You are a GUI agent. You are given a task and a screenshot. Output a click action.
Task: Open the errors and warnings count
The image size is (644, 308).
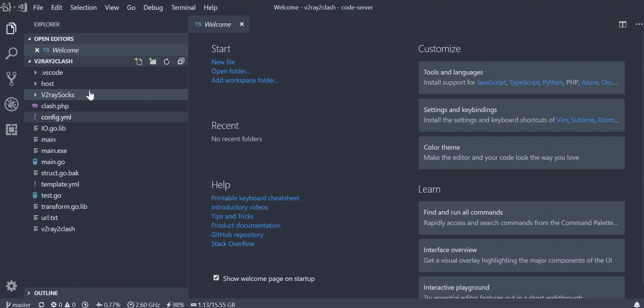click(63, 305)
